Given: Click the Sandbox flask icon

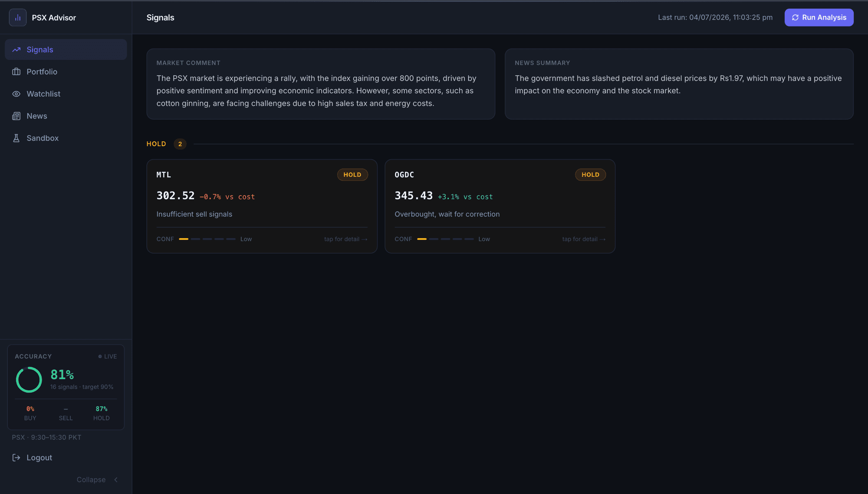Looking at the screenshot, I should point(16,138).
